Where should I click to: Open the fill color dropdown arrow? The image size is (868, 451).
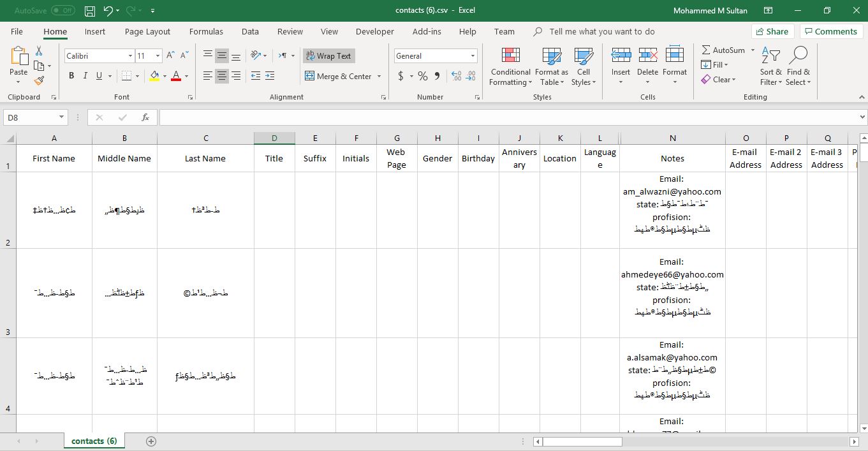point(165,76)
